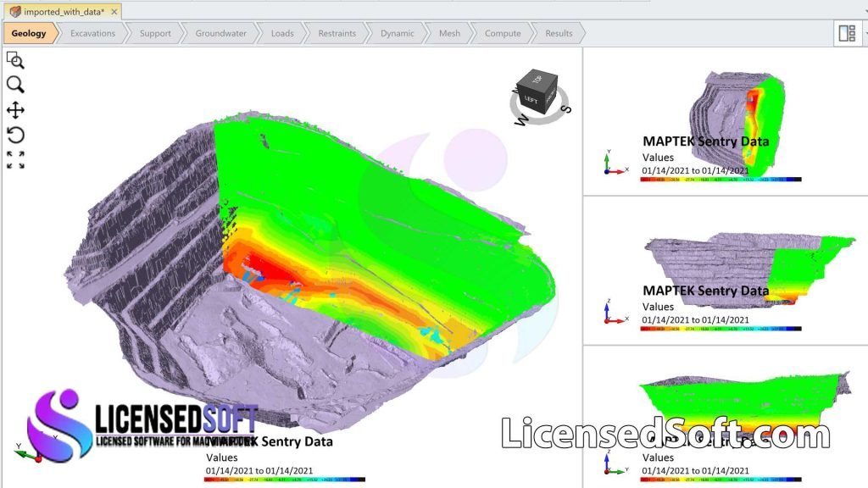The width and height of the screenshot is (868, 488).
Task: Expand the layout dropdown arrow at top right
Action: [865, 33]
